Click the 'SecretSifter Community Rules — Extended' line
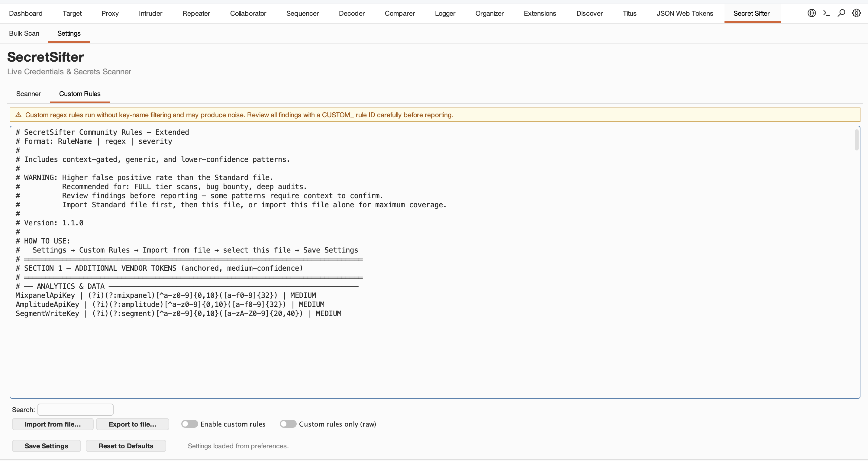This screenshot has width=868, height=461. pos(102,132)
